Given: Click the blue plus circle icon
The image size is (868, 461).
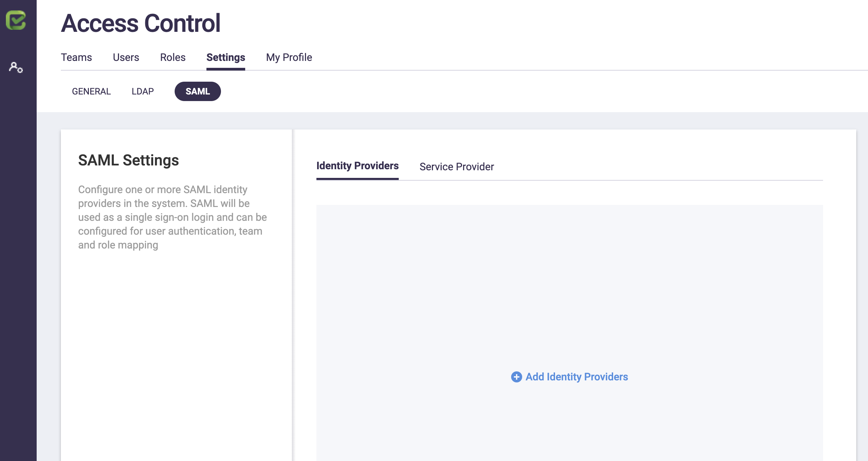Looking at the screenshot, I should point(516,377).
